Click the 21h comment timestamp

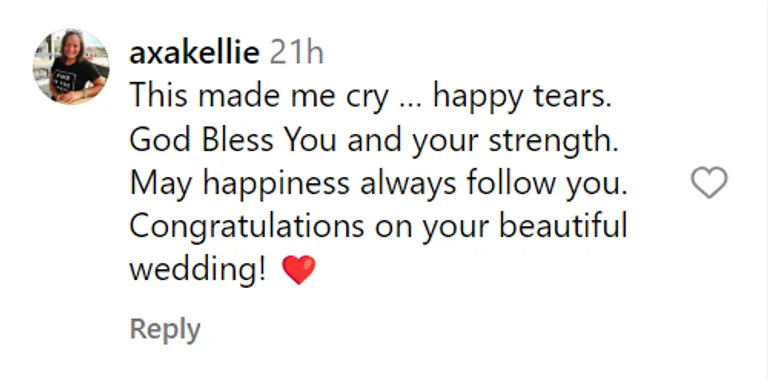296,53
